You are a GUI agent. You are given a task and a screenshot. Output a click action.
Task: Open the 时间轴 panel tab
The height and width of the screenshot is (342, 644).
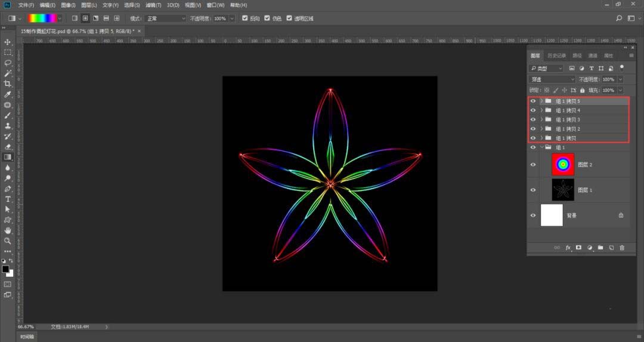click(x=27, y=337)
